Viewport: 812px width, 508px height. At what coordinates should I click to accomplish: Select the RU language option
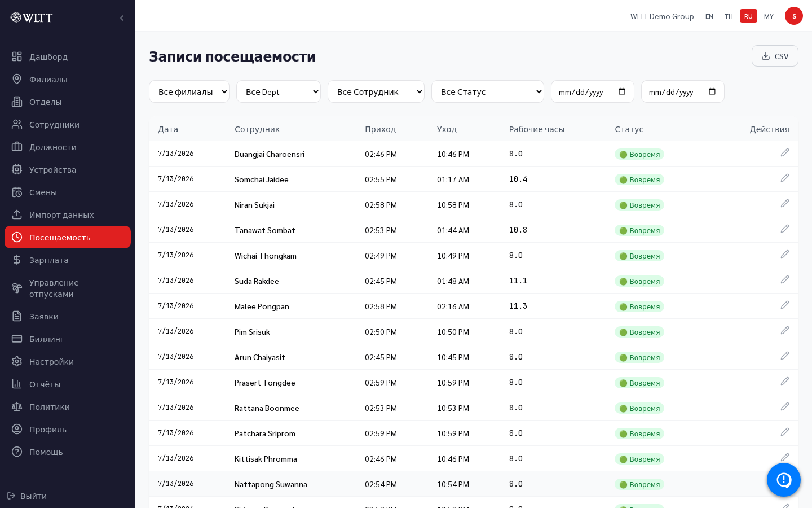click(748, 16)
